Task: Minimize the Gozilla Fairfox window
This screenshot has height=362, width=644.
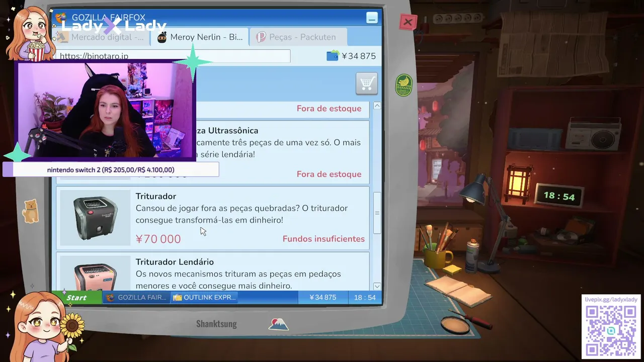Action: 372,18
